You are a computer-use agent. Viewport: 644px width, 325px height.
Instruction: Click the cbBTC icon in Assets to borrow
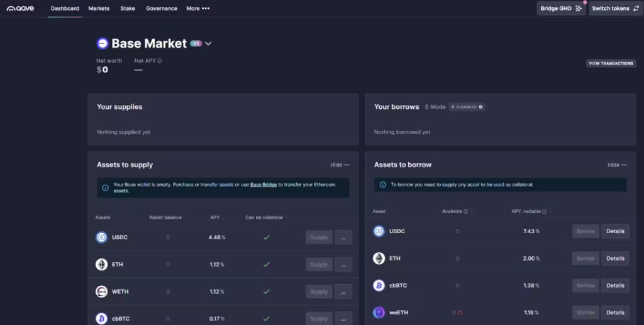[x=379, y=285]
